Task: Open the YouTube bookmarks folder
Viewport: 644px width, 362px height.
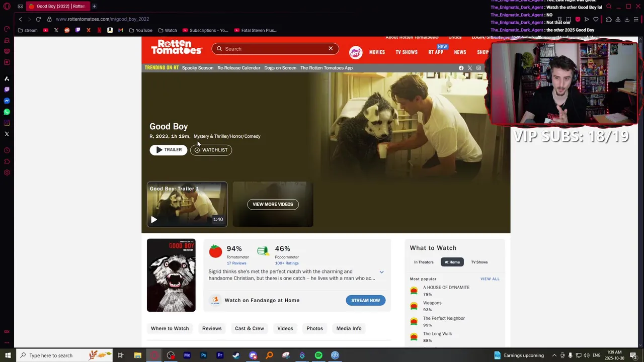Action: click(140, 30)
